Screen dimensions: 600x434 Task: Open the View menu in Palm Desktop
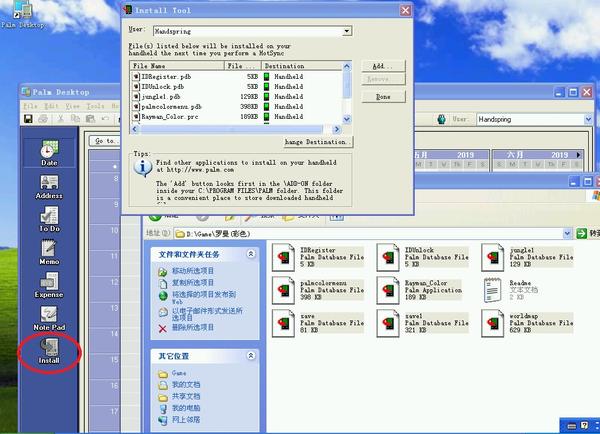click(69, 106)
